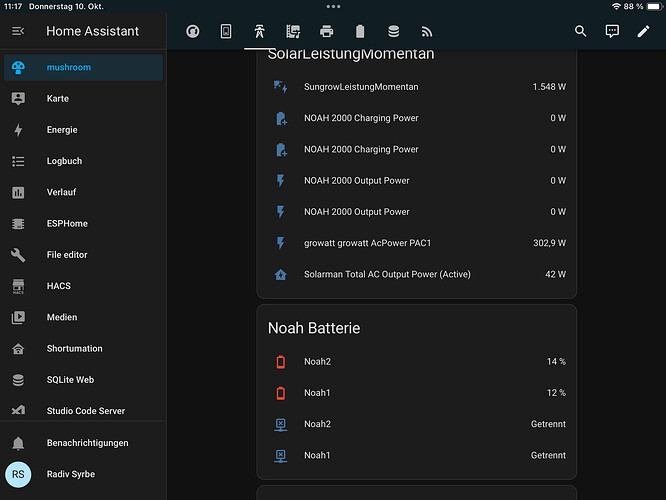Screen dimensions: 666x500
Task: Click the Benachrichtigungen bell icon
Action: (x=18, y=443)
